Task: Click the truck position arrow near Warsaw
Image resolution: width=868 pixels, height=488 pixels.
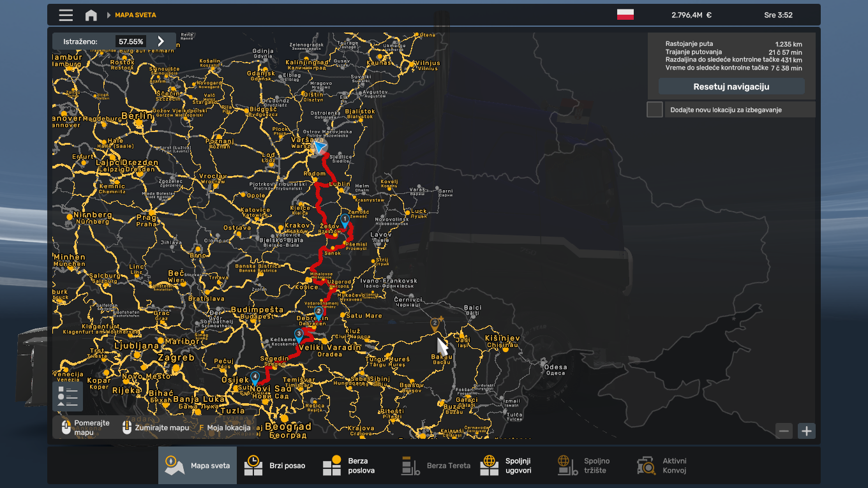Action: (320, 147)
